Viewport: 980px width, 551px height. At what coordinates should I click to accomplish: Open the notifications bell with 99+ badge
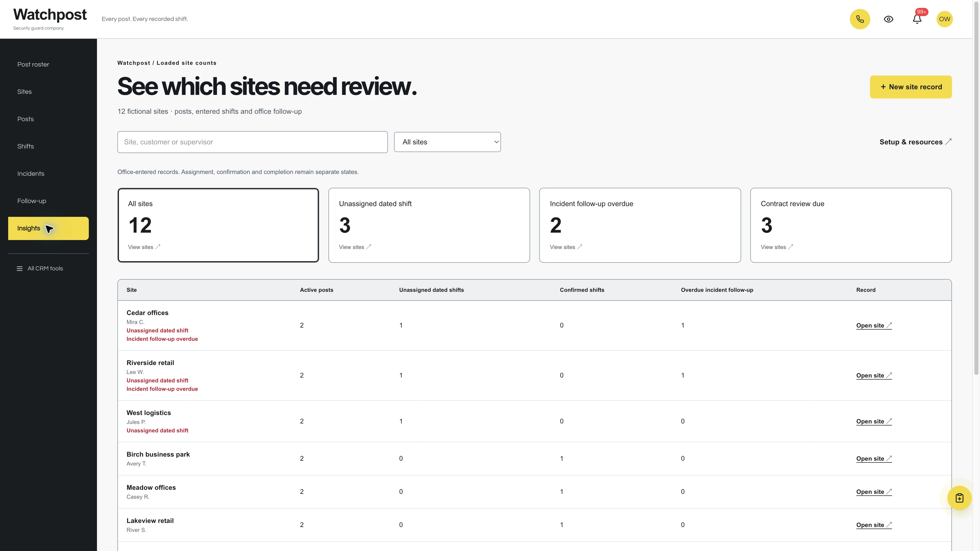917,19
